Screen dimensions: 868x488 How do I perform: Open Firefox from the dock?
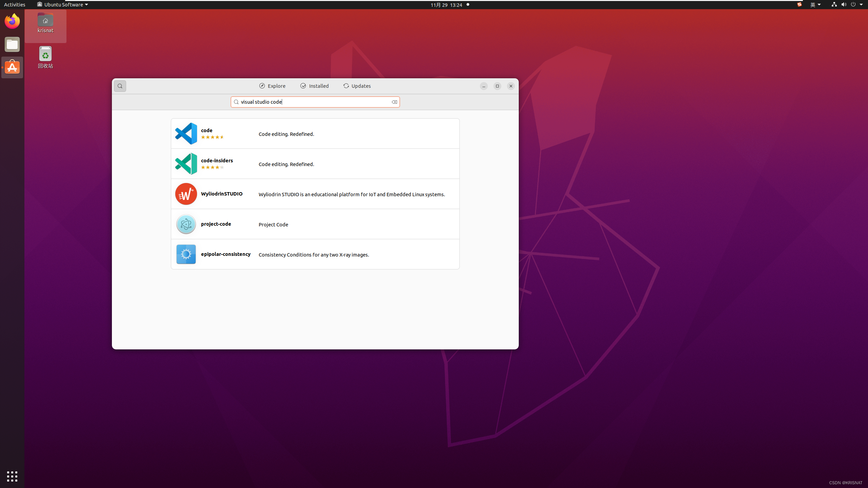coord(12,21)
